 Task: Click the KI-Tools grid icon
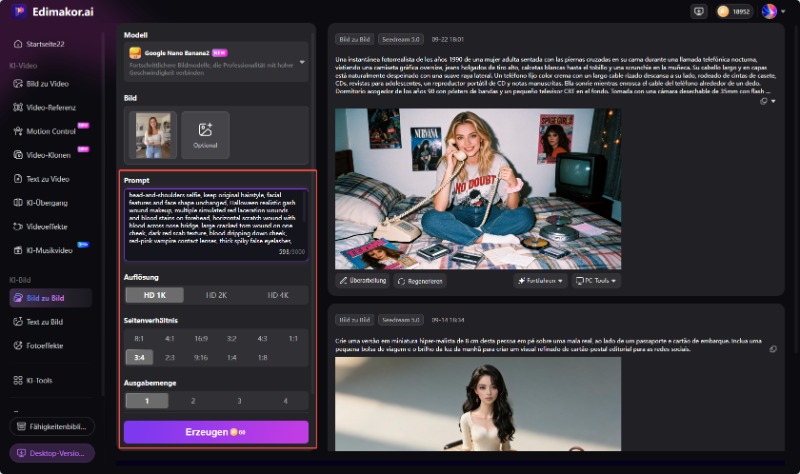(x=18, y=380)
